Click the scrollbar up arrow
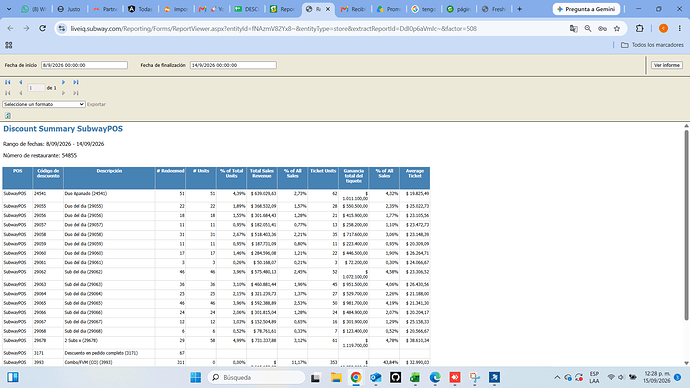 click(686, 126)
